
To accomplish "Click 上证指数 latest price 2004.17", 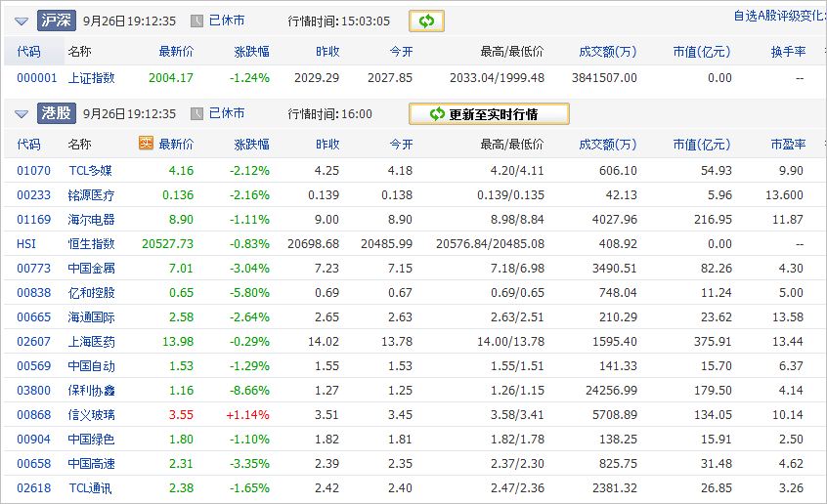I will pos(171,78).
